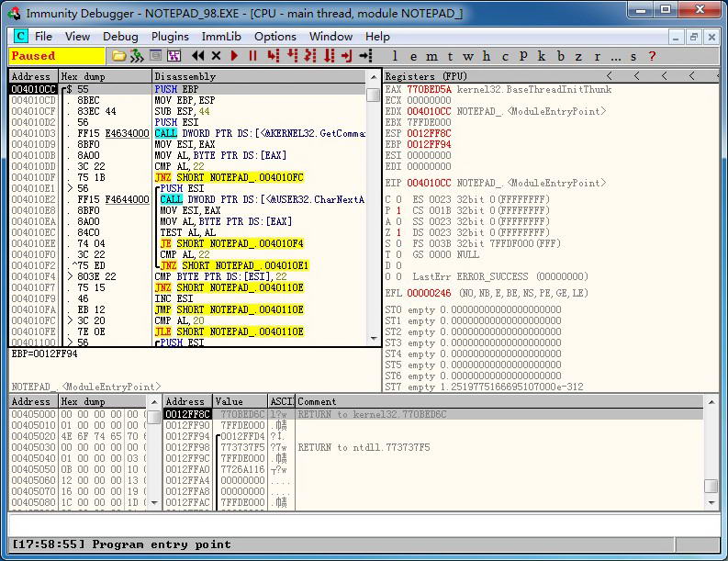Click the Step into icon
This screenshot has width=728, height=561.
point(274,56)
